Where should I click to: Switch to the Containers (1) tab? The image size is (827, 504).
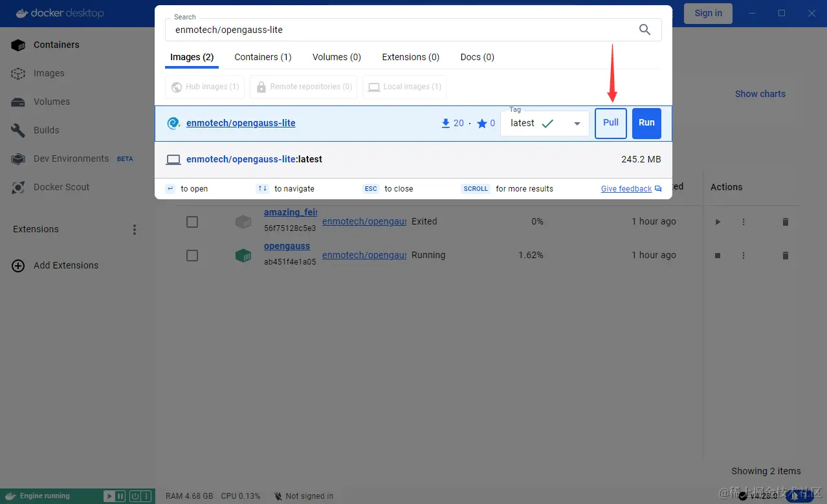coord(263,57)
